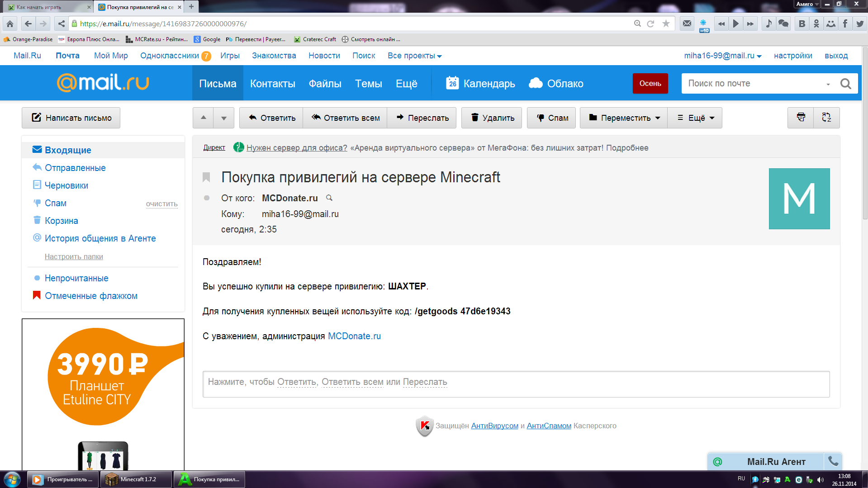
Task: Open the Контакты tab
Action: [x=273, y=83]
